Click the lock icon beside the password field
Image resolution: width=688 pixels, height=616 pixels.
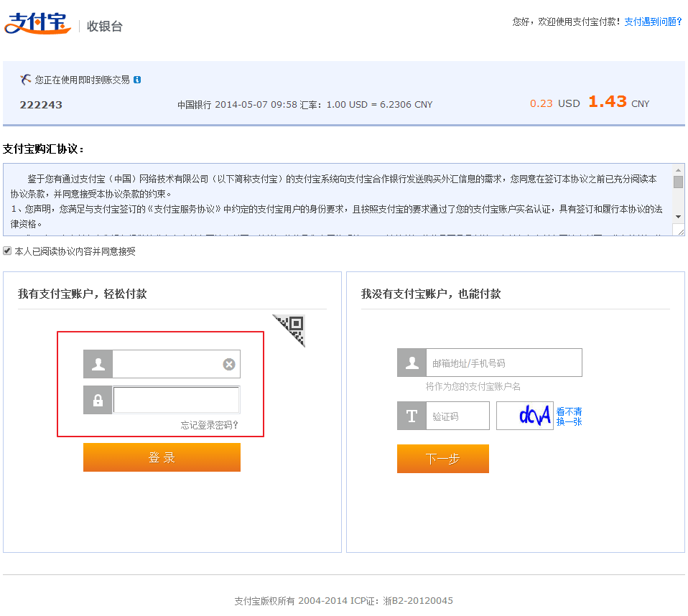tap(98, 400)
